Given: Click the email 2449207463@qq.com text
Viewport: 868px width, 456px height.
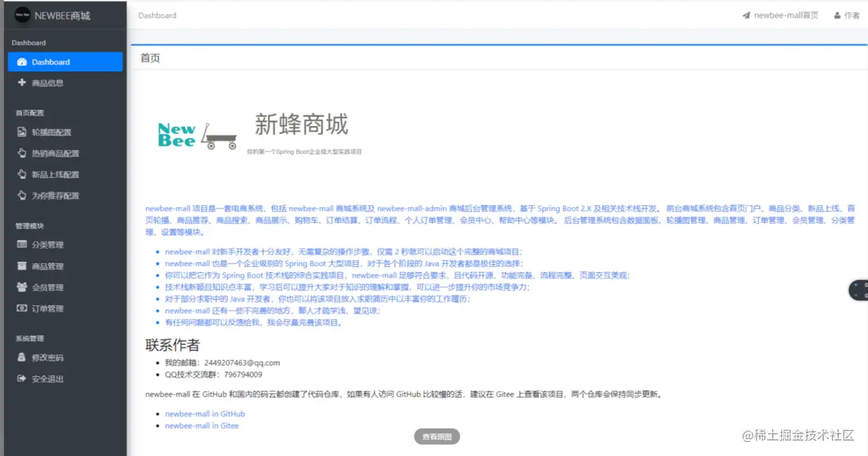Looking at the screenshot, I should point(242,363).
